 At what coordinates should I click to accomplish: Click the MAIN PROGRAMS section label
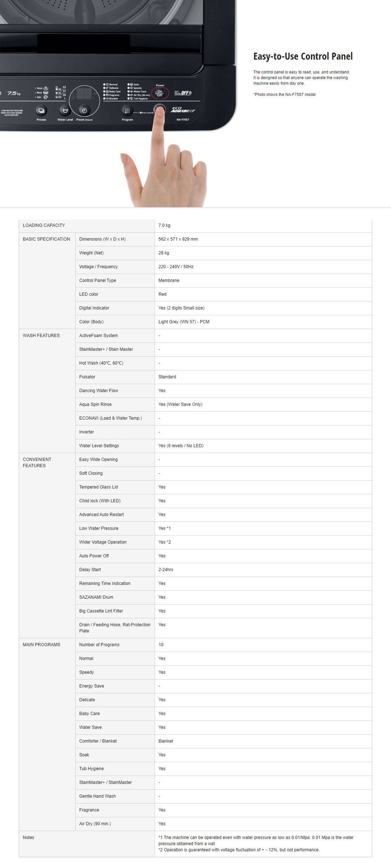click(42, 645)
